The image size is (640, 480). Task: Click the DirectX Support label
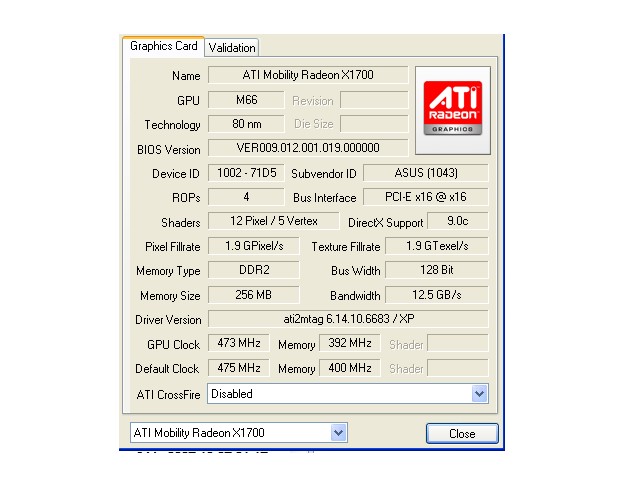386,223
